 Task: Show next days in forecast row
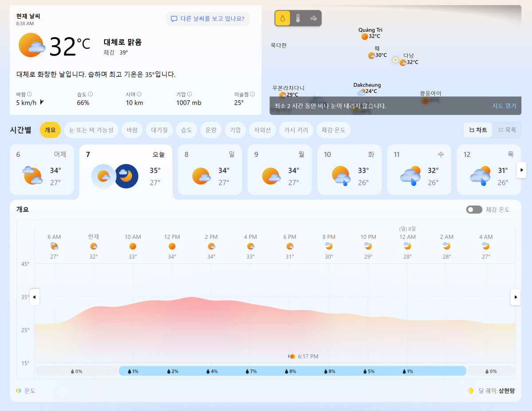[x=522, y=170]
